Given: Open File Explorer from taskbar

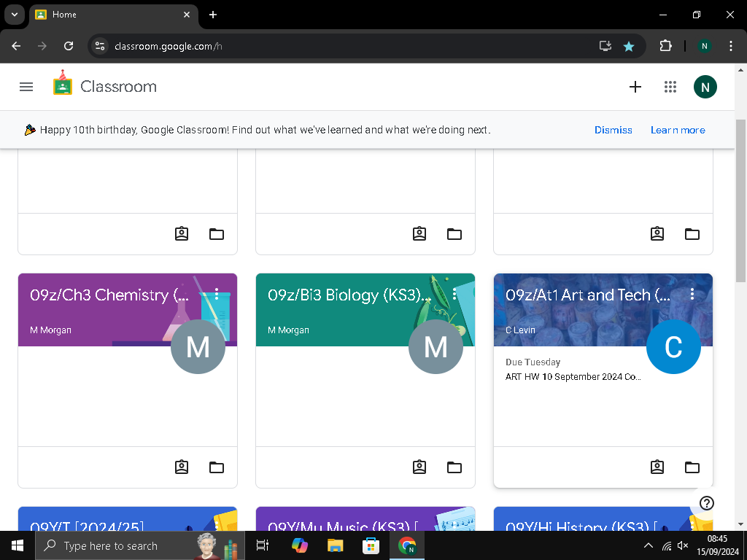Looking at the screenshot, I should click(336, 545).
